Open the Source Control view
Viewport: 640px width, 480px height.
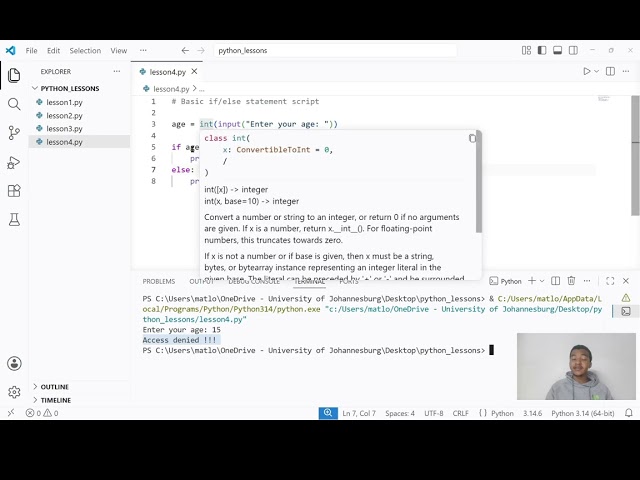[14, 133]
